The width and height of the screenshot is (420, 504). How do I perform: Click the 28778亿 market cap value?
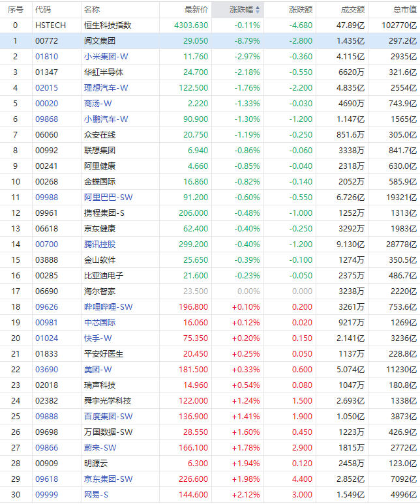tap(401, 245)
